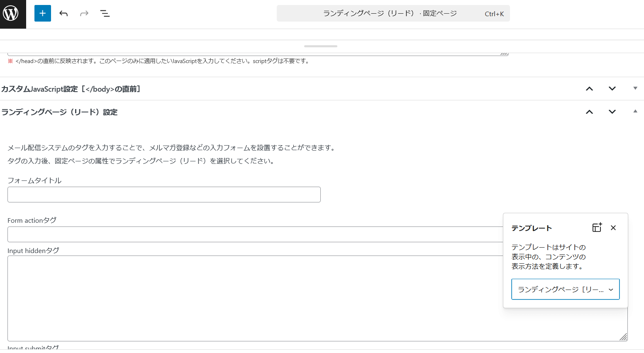Click inside the フォームタイトル input field

coord(164,194)
